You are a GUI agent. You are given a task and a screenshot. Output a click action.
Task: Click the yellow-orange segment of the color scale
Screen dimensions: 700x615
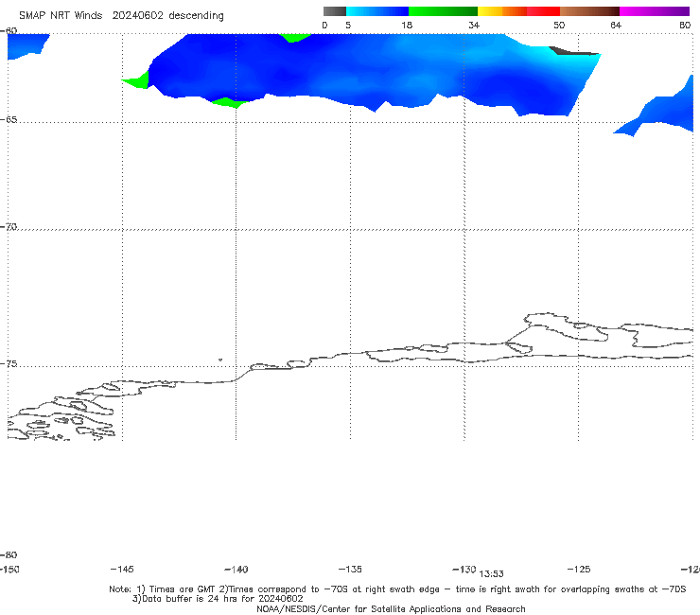tap(501, 11)
